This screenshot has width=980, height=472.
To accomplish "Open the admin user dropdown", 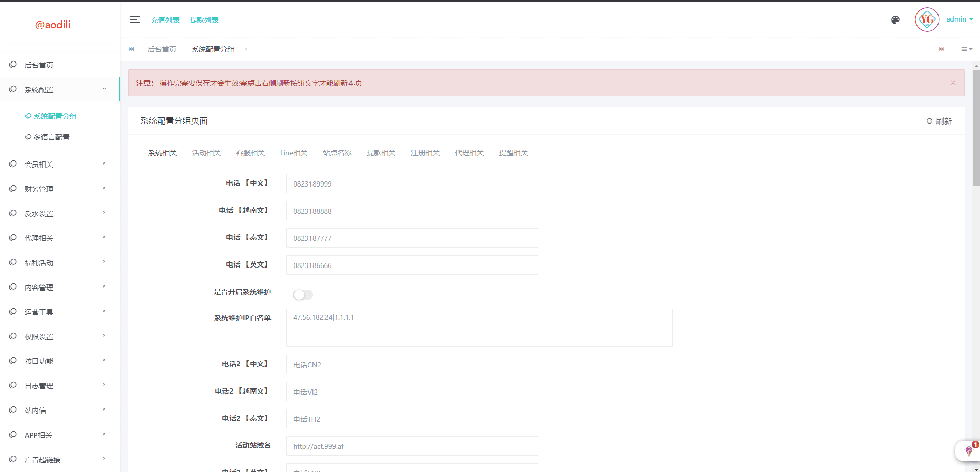I will 959,19.
